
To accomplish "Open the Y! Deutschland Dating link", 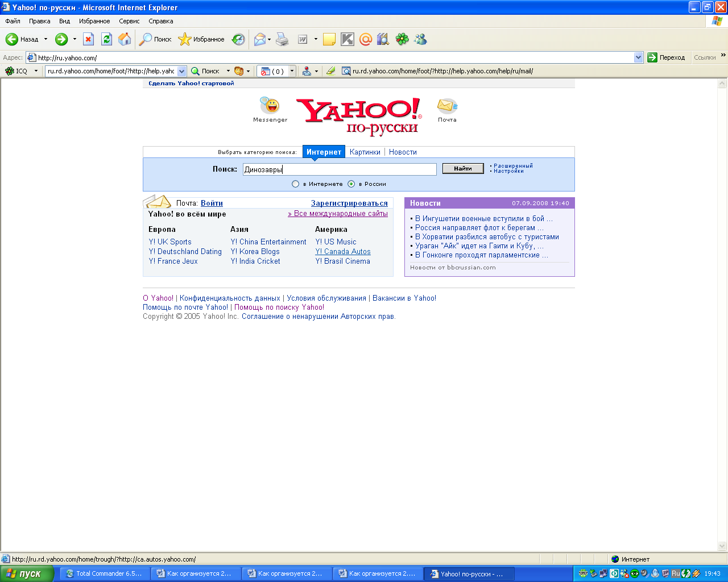I will pos(185,251).
